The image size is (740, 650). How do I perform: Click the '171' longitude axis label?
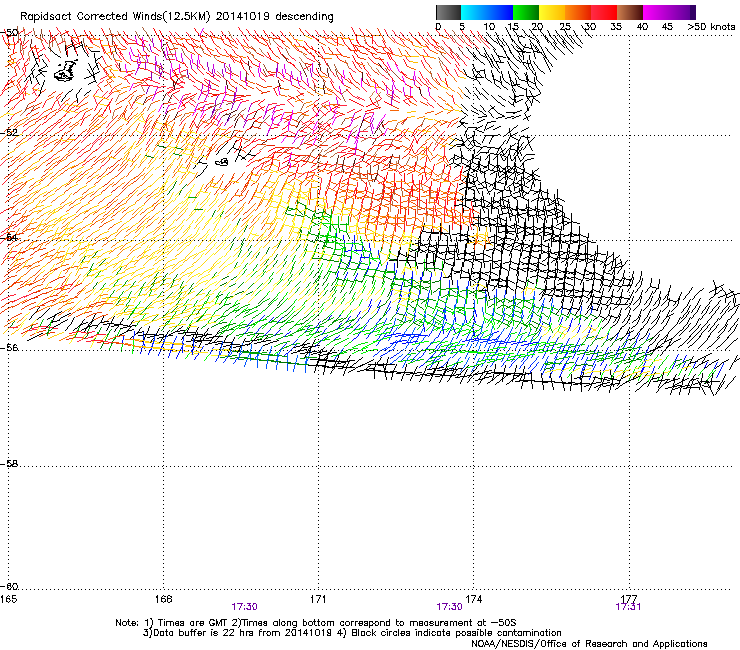point(318,599)
